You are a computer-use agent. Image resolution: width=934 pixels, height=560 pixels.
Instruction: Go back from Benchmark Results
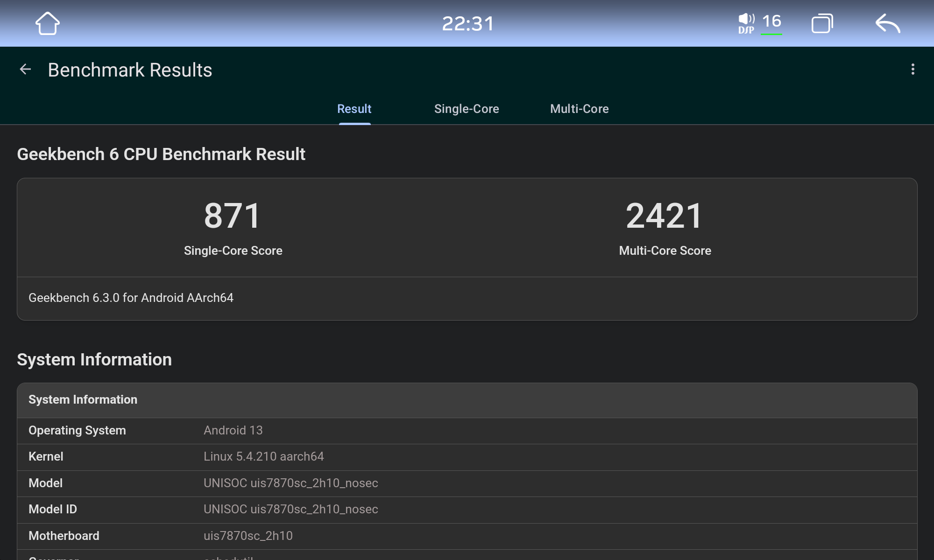tap(25, 70)
